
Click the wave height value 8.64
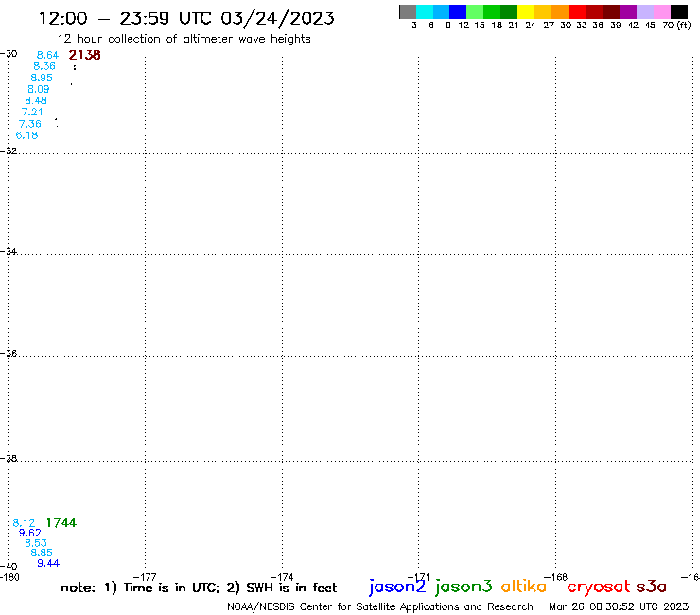(47, 55)
